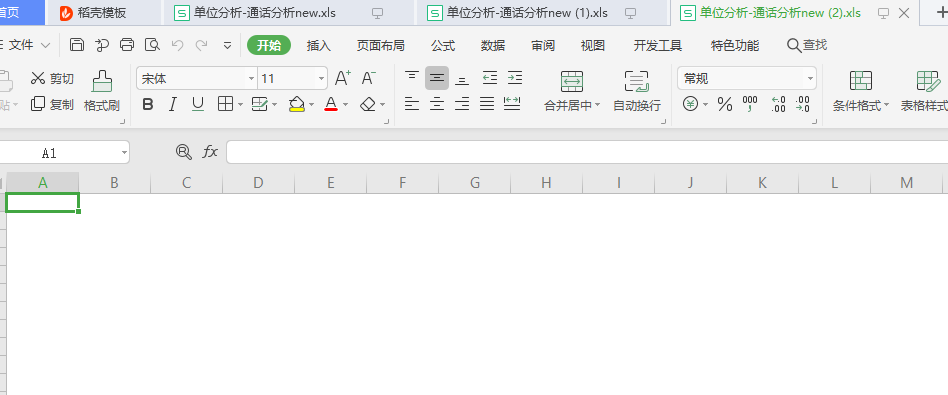Viewport: 948px width, 395px height.
Task: Click the currency format icon
Action: tap(690, 105)
